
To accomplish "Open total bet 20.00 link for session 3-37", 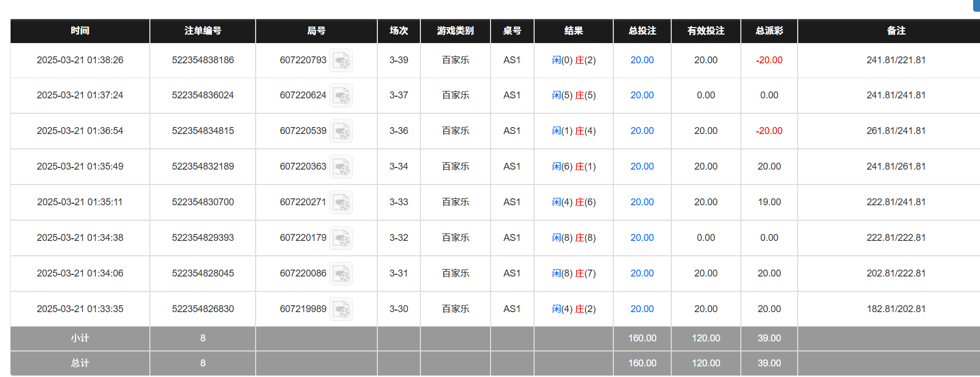I will 642,95.
